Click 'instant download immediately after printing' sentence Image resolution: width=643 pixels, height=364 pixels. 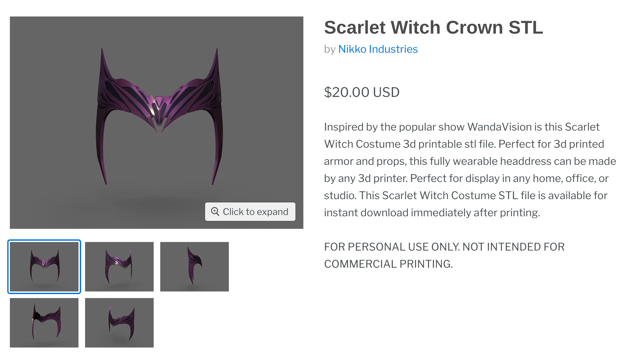pos(432,213)
